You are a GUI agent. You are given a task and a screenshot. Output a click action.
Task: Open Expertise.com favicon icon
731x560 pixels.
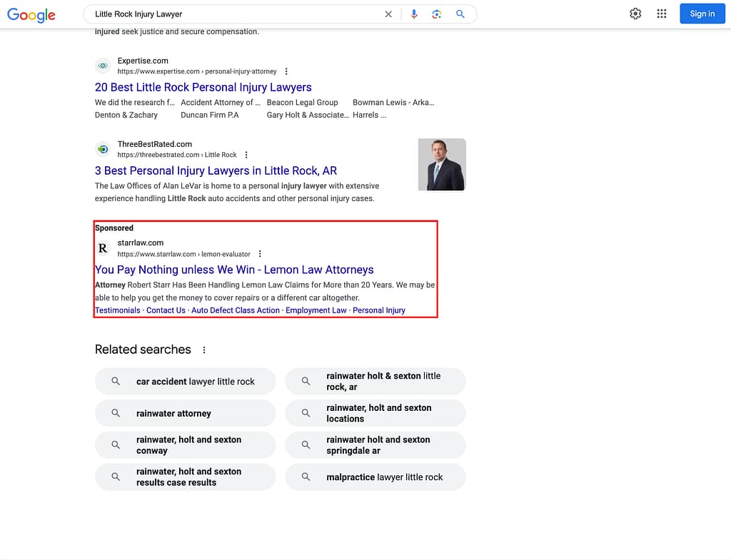coord(103,66)
